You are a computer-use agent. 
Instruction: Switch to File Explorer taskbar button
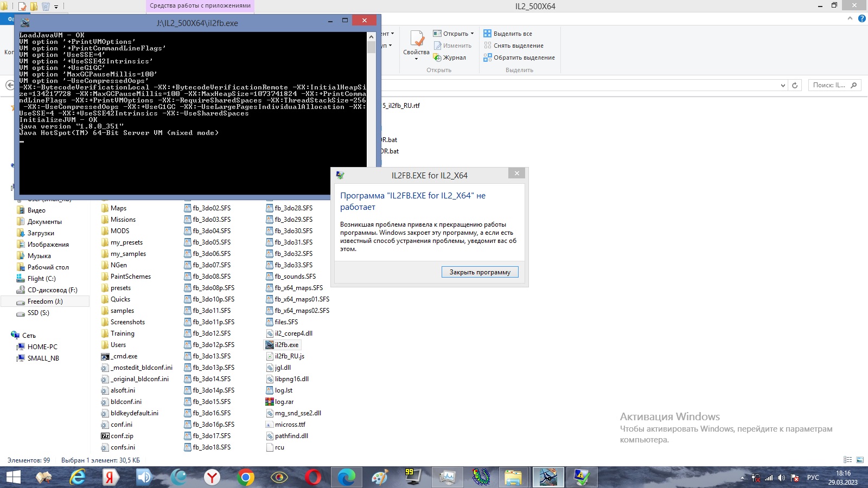coord(513,477)
